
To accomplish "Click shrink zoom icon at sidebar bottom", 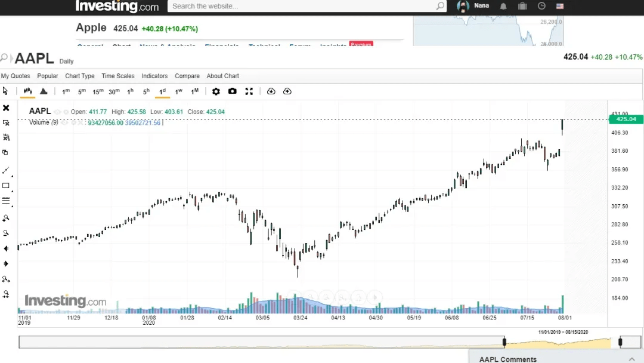I will (x=6, y=294).
